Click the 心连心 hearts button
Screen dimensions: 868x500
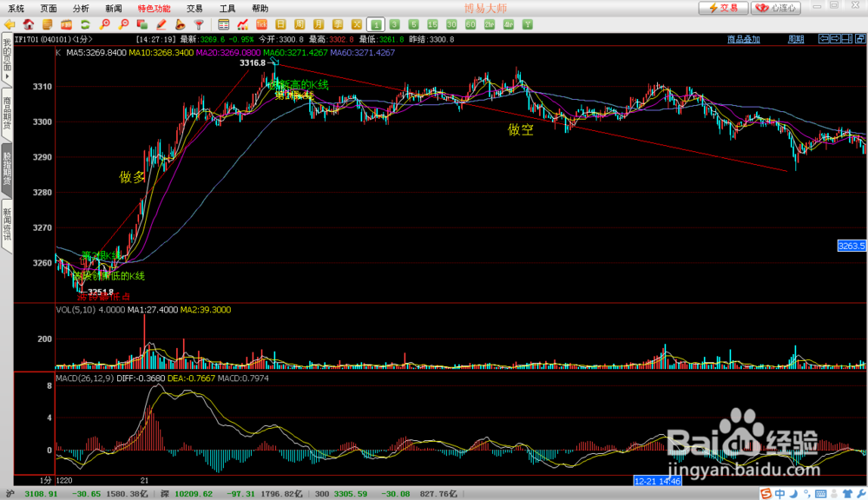[776, 8]
